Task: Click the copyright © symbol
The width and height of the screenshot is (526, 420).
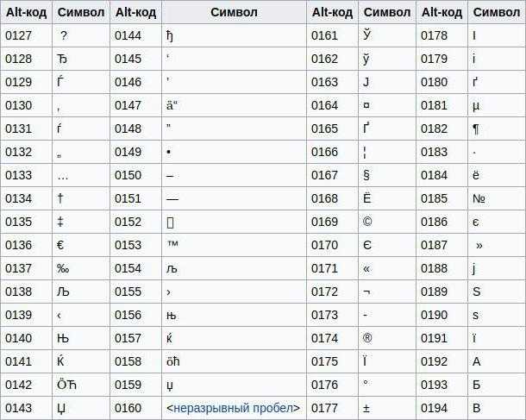Action: (367, 222)
